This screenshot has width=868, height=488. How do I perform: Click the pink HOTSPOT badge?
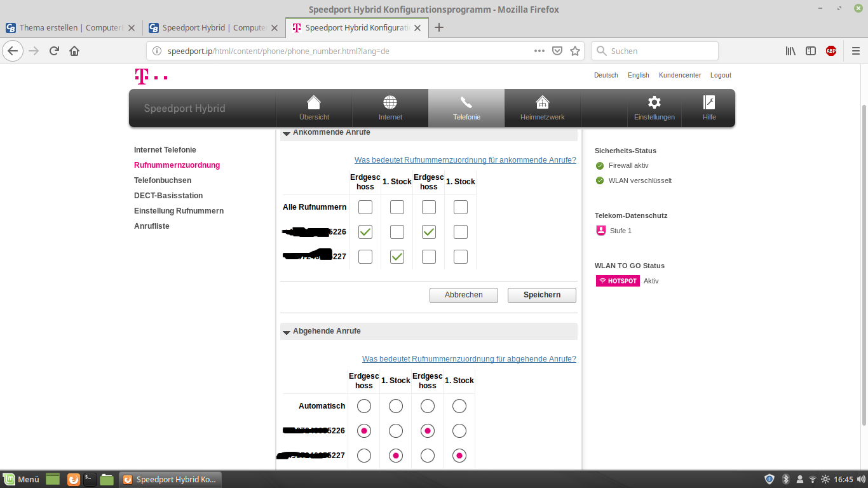click(x=618, y=281)
